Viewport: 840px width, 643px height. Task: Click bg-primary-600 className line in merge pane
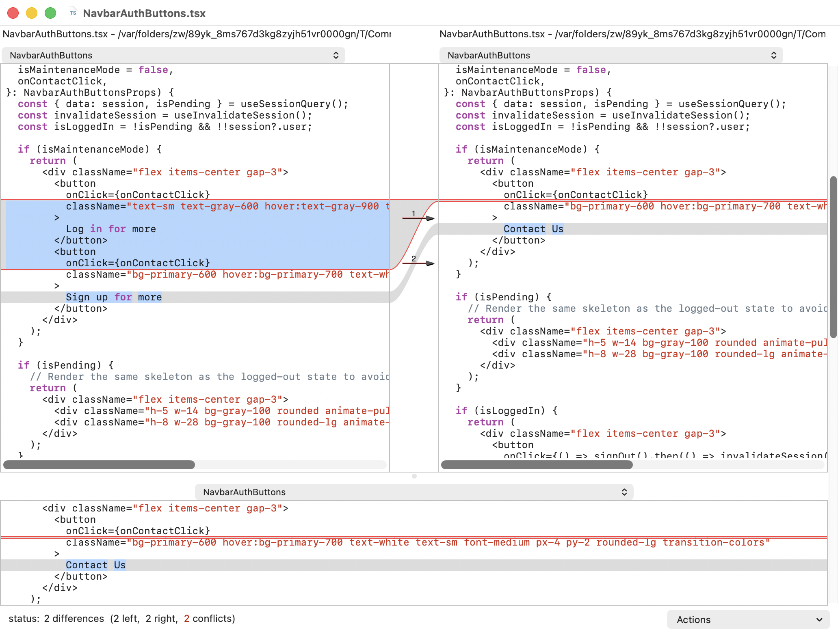(418, 542)
